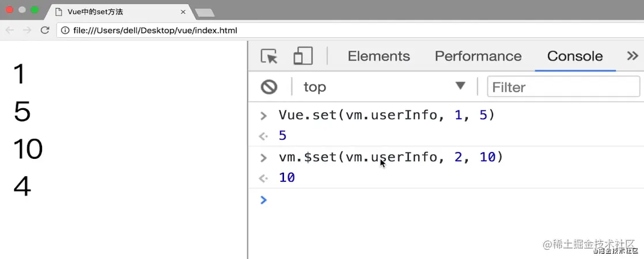Clear the console with the ban icon

[x=269, y=87]
